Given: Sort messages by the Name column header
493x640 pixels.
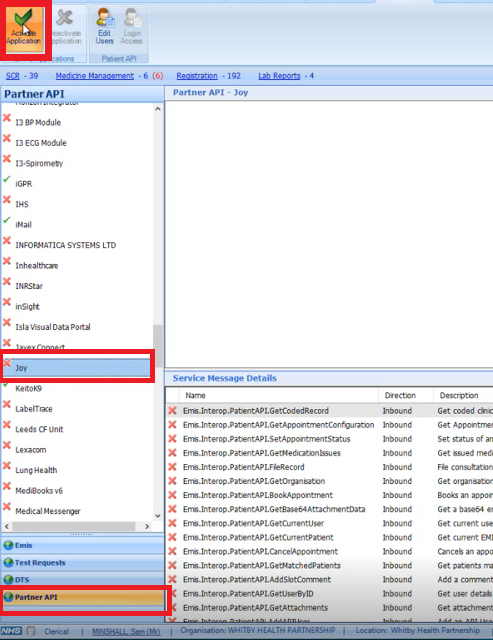Looking at the screenshot, I should [x=278, y=395].
